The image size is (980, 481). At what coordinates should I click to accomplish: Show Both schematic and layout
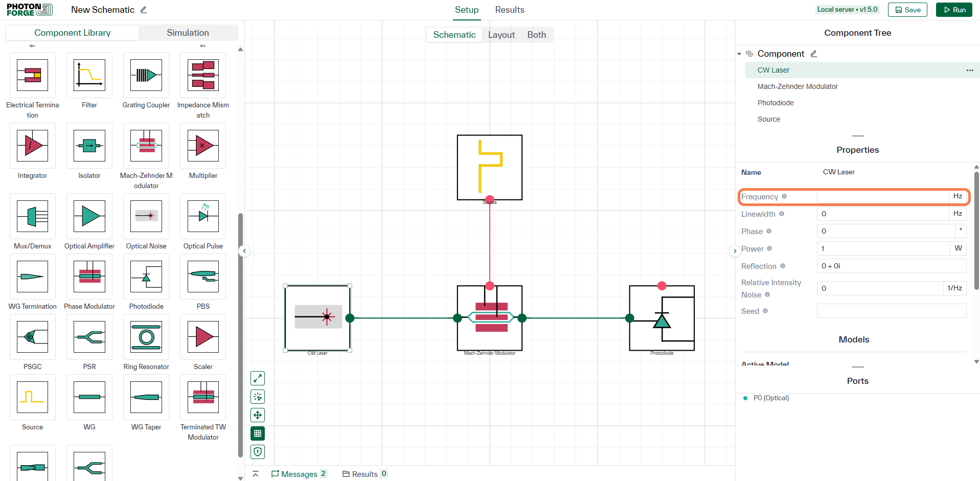537,35
